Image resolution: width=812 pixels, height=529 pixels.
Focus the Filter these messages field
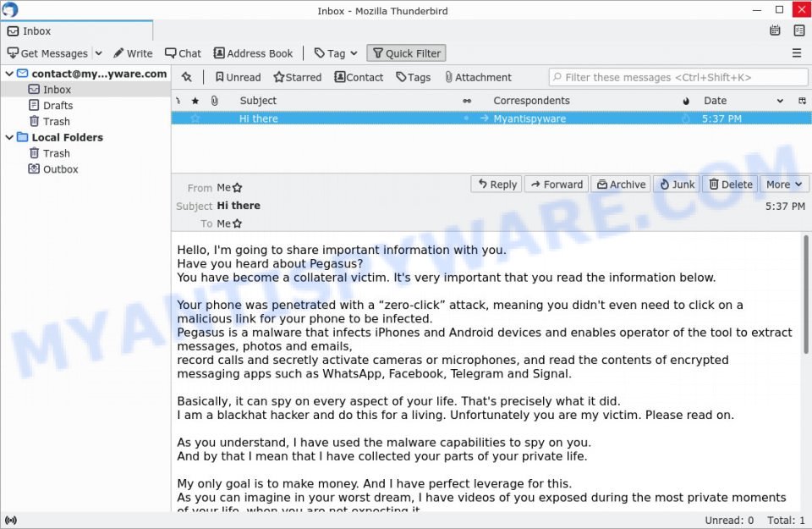[x=678, y=77]
